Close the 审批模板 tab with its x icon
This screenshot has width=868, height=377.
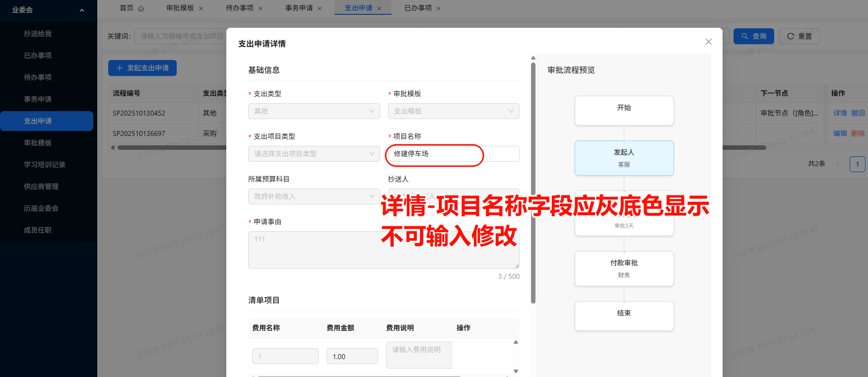pos(201,8)
